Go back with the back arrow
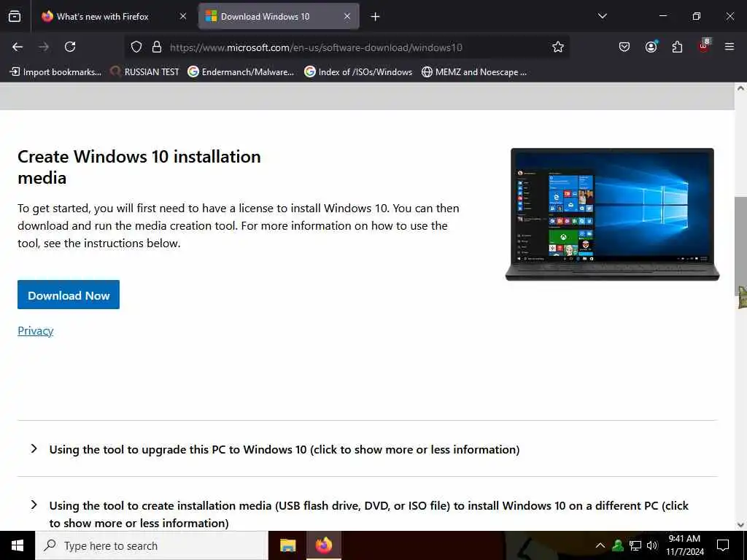Screen dimensions: 747x560 pyautogui.click(x=18, y=47)
